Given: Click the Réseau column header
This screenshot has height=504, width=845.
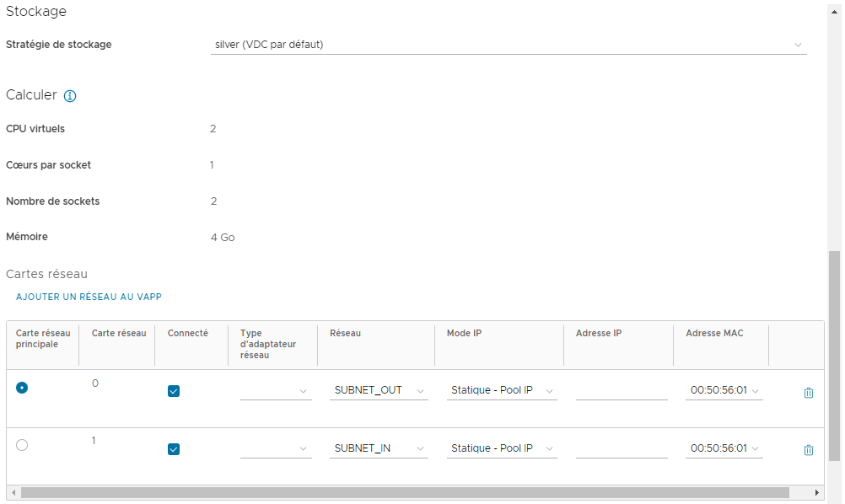Looking at the screenshot, I should coord(346,333).
